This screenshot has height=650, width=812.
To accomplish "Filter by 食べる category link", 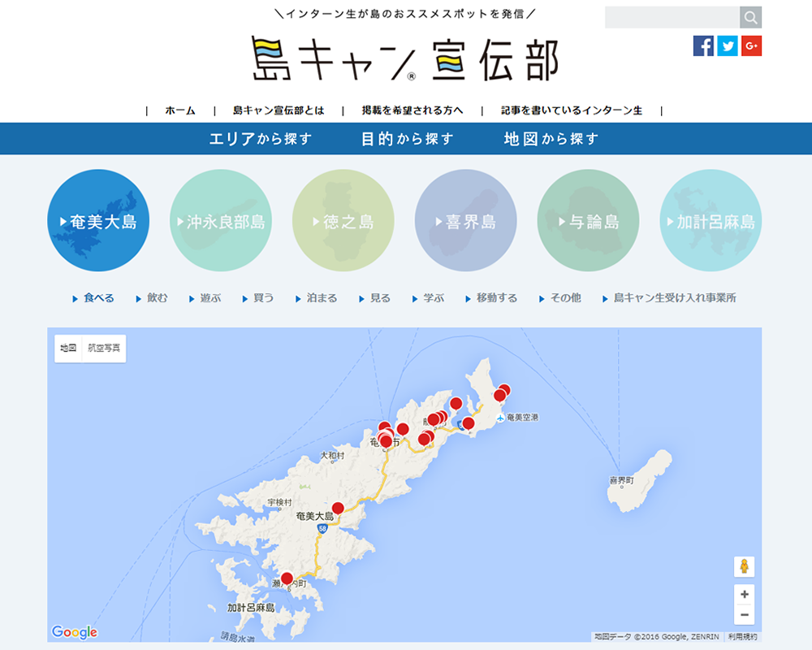I will pos(98,298).
